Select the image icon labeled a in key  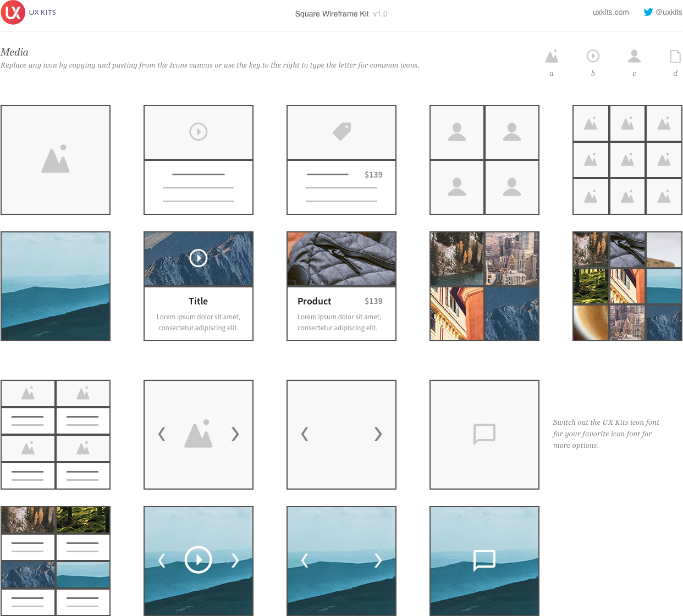point(552,56)
